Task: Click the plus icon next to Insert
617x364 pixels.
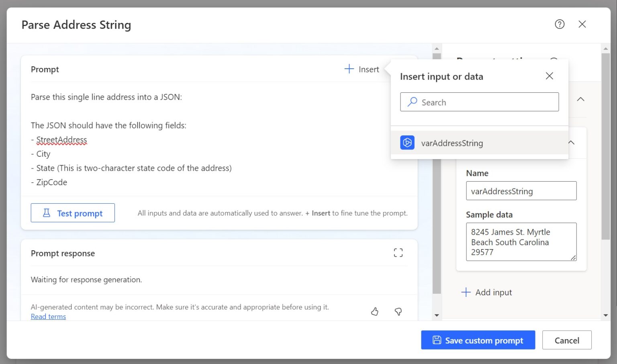Action: [x=348, y=69]
